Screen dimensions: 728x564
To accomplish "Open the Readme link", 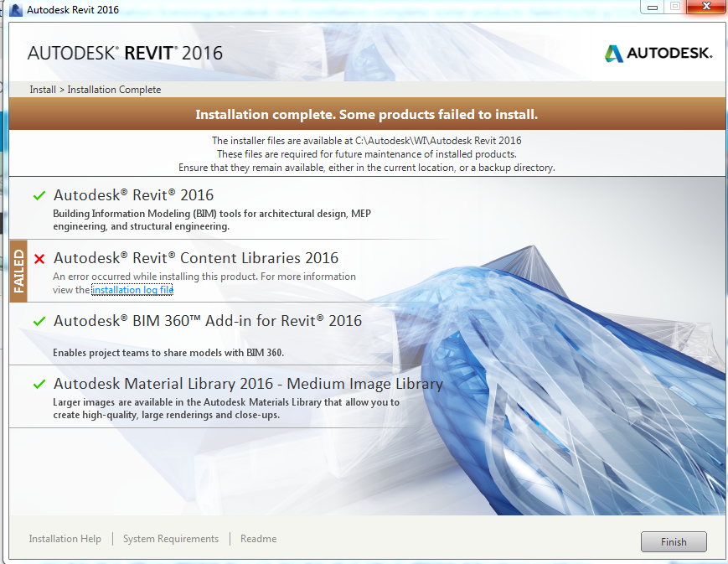I will 258,539.
